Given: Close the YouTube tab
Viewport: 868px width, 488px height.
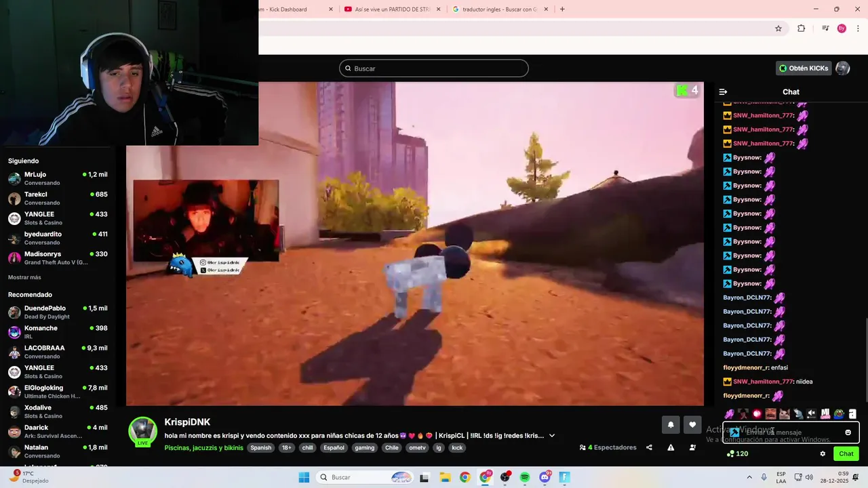Looking at the screenshot, I should (439, 9).
